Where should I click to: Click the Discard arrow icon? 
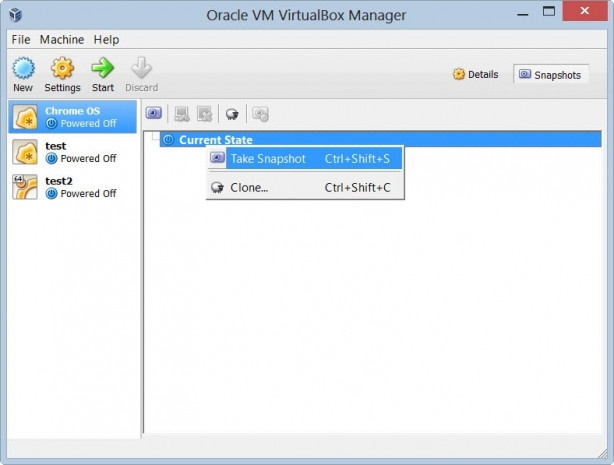point(141,68)
